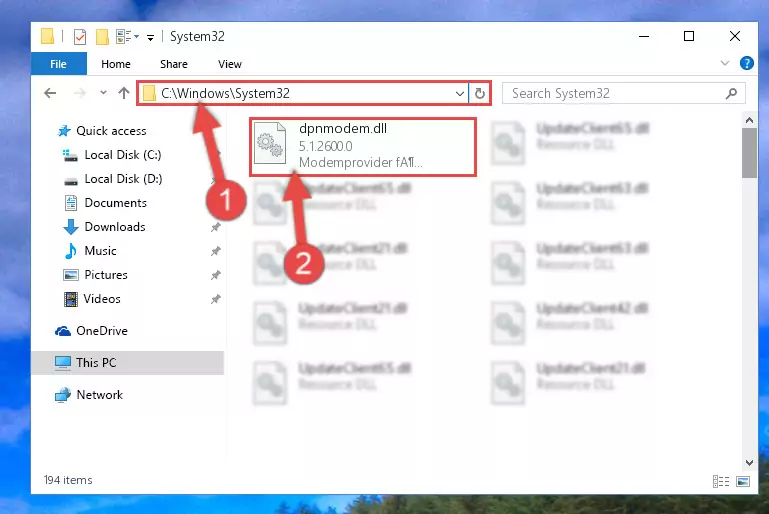Click the dpnmodem.dll gear file icon

click(x=270, y=143)
